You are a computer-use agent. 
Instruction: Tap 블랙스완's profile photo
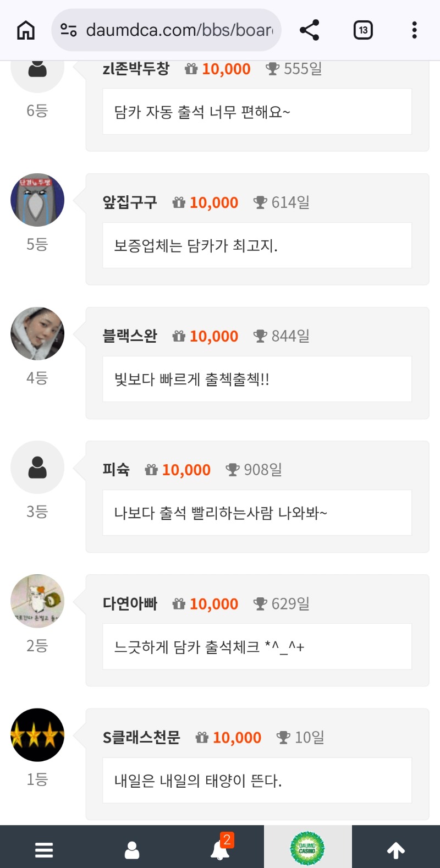click(x=37, y=334)
